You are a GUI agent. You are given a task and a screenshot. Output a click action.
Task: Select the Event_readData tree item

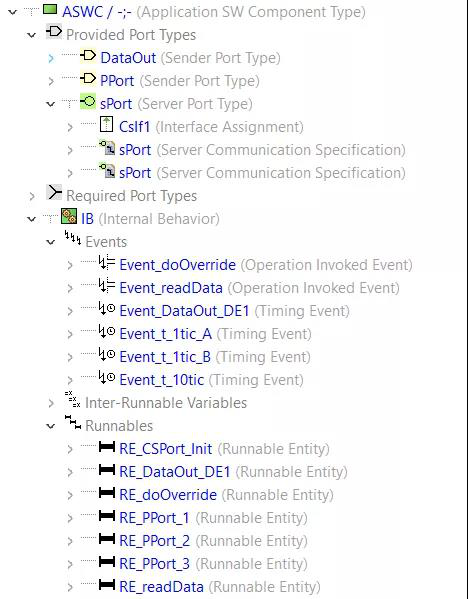click(x=171, y=288)
